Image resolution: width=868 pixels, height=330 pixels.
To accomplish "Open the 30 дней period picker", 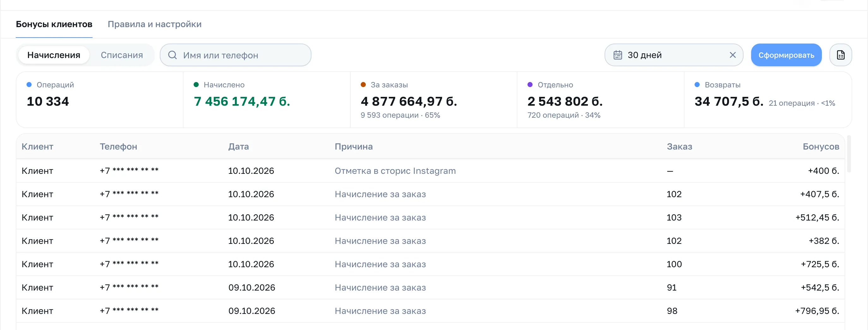I will click(x=673, y=55).
